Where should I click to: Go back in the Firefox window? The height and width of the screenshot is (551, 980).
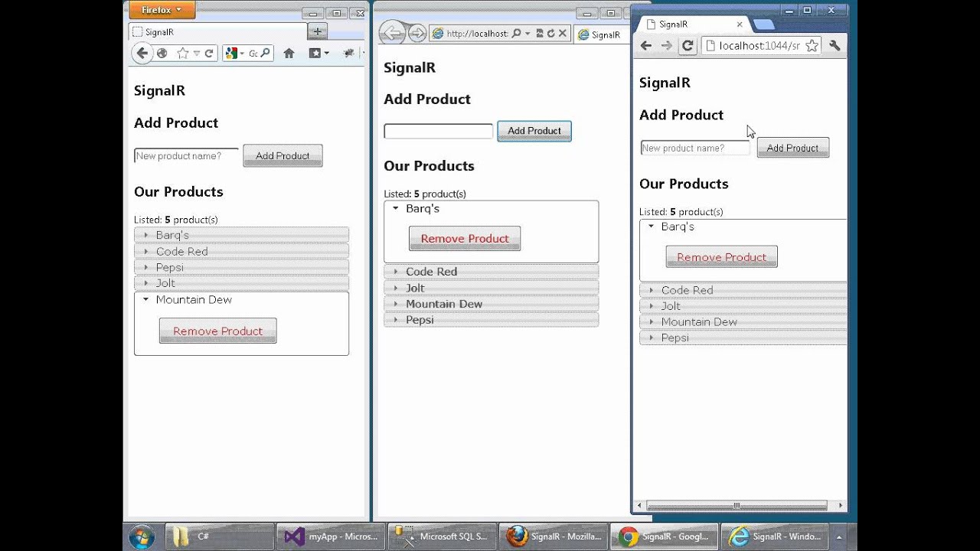click(x=142, y=53)
